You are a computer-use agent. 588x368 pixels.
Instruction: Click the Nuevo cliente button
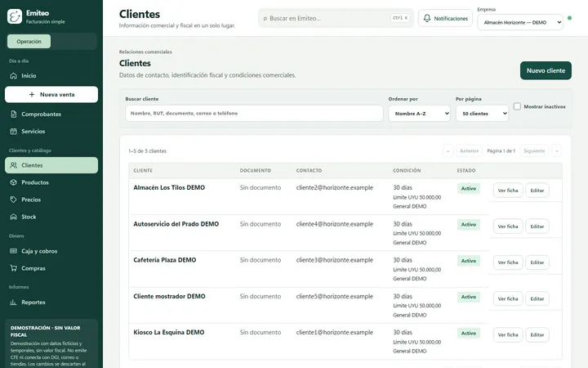(x=546, y=70)
